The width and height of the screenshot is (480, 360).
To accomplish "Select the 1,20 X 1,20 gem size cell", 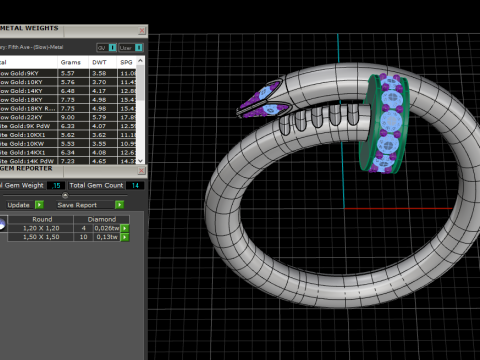I will point(41,228).
